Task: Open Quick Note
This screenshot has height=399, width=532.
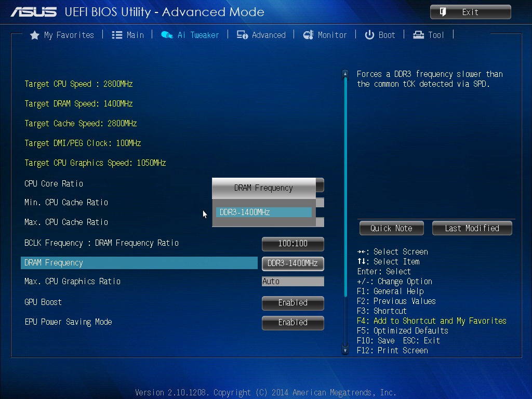Action: (392, 229)
